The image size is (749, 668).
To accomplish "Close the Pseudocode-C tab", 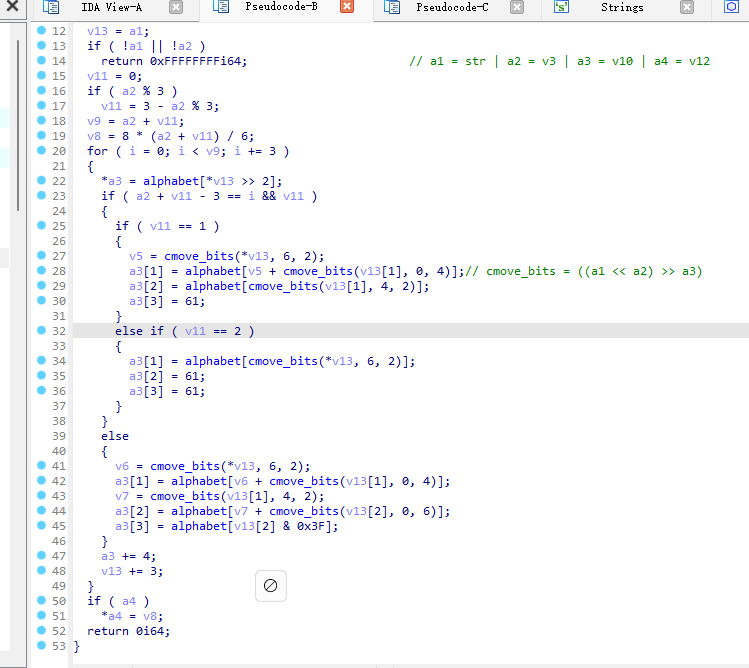I will (x=516, y=7).
